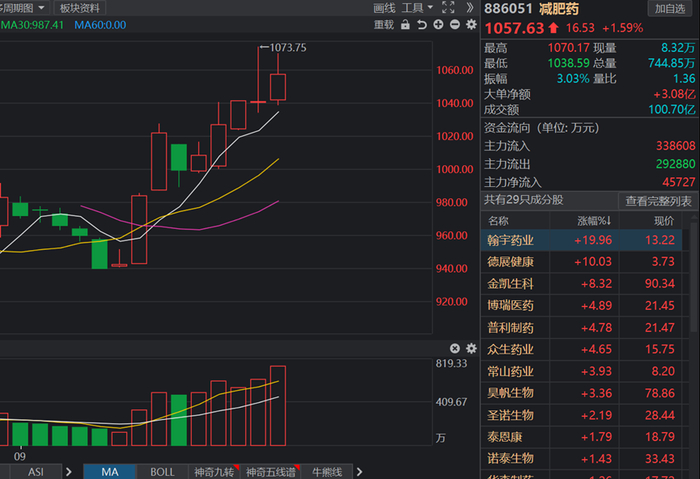
Task: Select 博瑞医药 stock row
Action: click(581, 305)
